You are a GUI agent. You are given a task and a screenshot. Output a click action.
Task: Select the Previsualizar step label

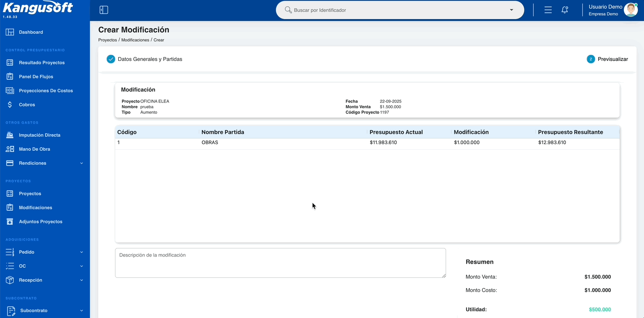click(x=613, y=59)
